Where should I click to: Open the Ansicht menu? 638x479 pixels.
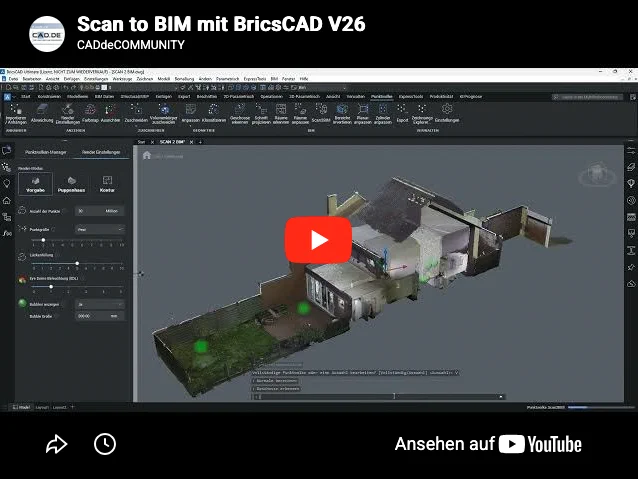(x=52, y=79)
